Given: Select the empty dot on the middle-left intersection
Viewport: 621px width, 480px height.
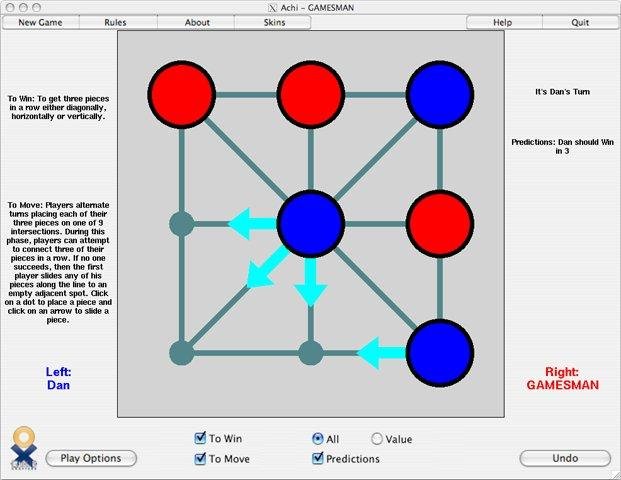Looking at the screenshot, I should click(x=182, y=224).
